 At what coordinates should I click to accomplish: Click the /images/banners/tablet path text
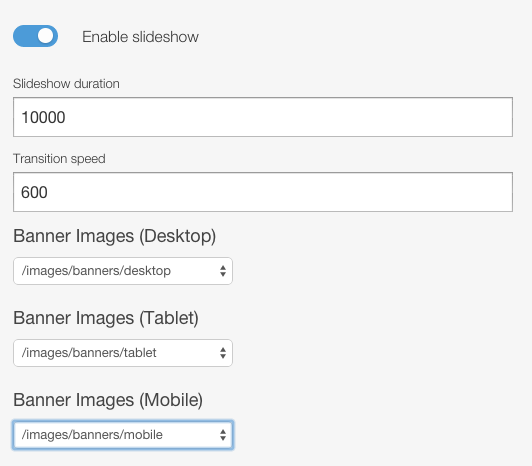pos(89,353)
